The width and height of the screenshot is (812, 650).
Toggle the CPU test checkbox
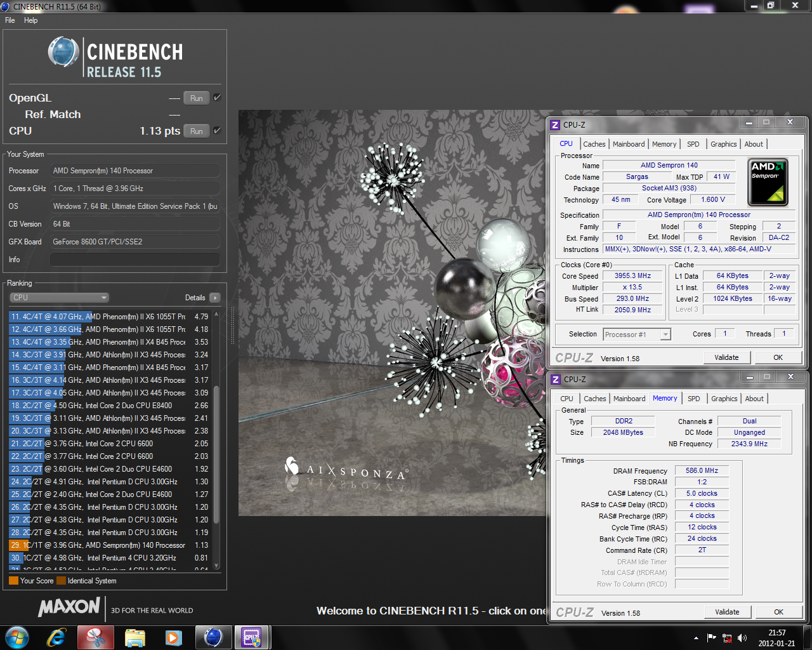[217, 131]
